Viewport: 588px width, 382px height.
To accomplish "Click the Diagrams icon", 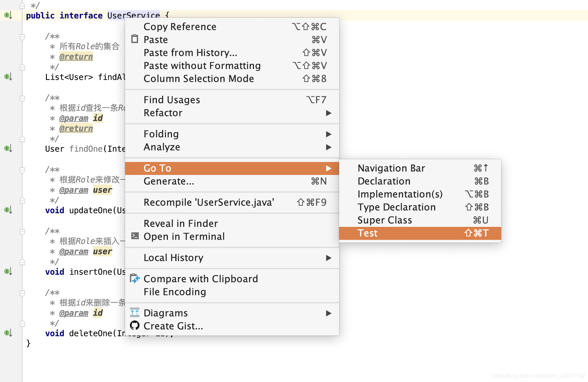I will coord(135,313).
